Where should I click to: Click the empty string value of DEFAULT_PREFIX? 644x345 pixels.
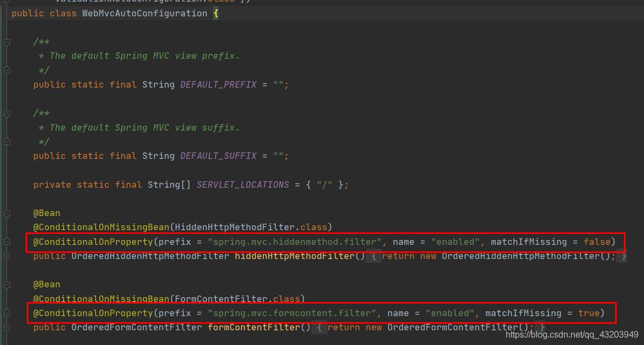pos(278,85)
